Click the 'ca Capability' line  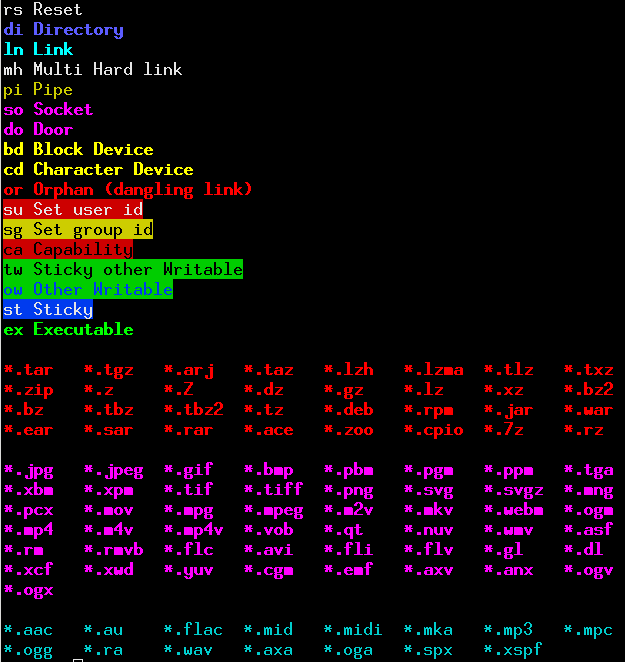(x=68, y=250)
